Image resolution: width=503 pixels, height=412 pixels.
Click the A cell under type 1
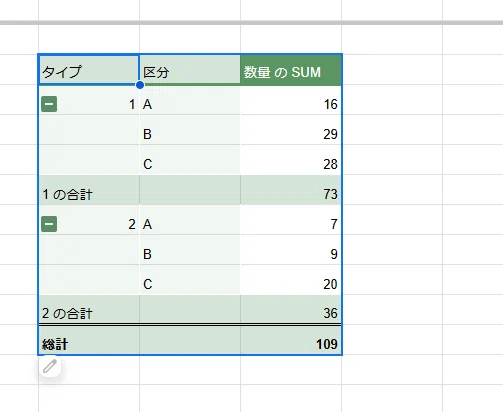tap(190, 100)
